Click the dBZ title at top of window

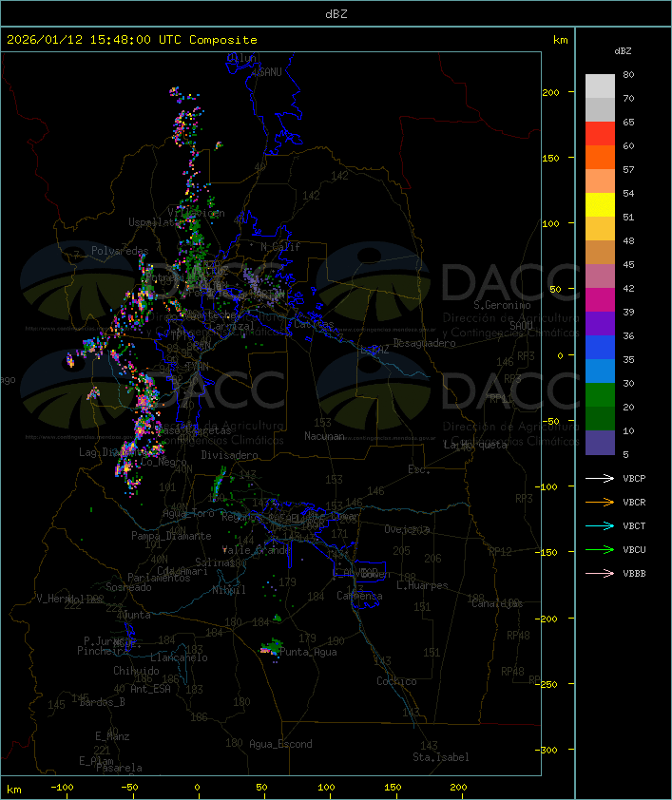point(336,13)
